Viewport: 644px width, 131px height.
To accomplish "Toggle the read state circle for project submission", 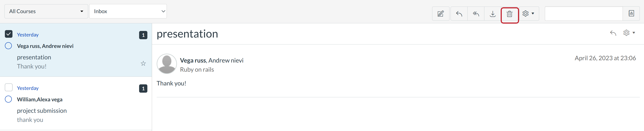I will 8,99.
